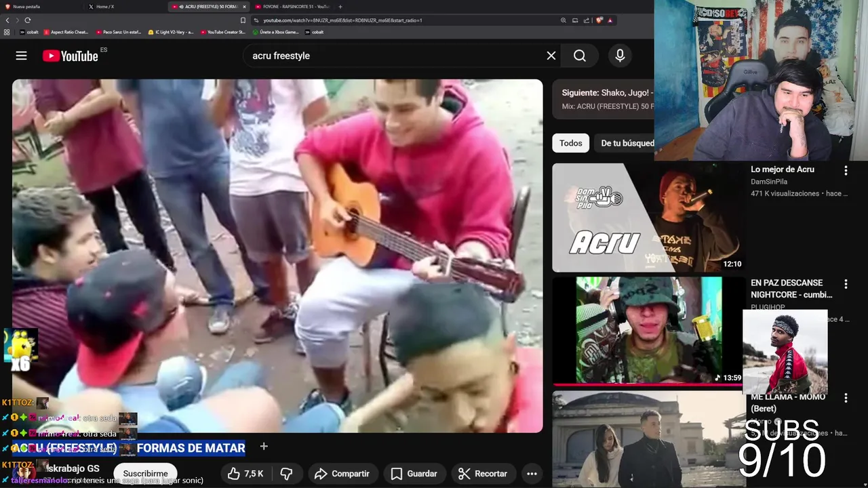Open options for 'Lo mejor de Acru'

(846, 171)
